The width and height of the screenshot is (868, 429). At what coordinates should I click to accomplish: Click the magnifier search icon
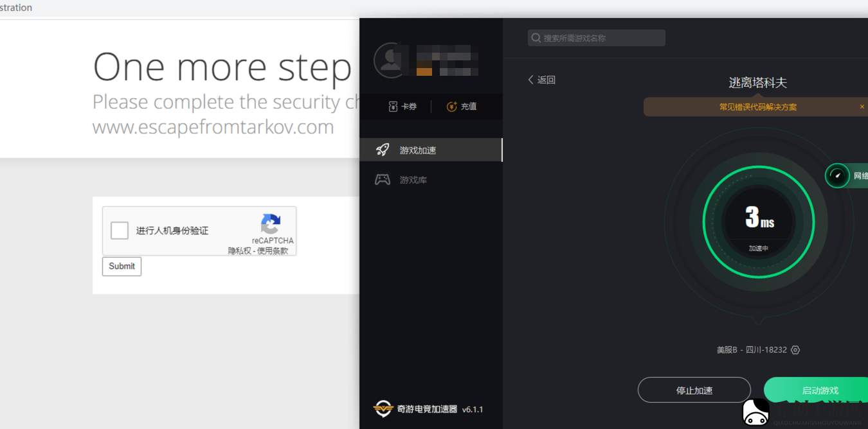[x=536, y=38]
